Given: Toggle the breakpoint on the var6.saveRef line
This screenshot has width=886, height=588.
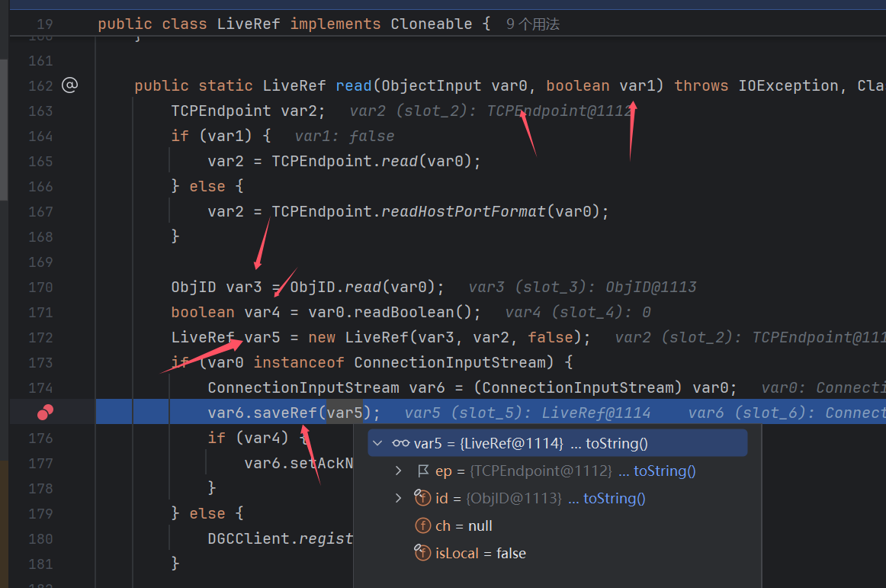Looking at the screenshot, I should coord(45,413).
